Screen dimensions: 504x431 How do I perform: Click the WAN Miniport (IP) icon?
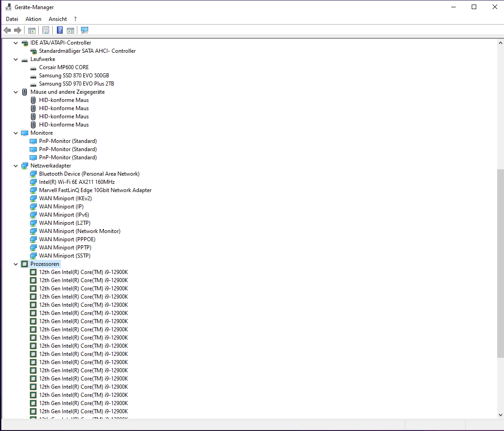click(33, 207)
